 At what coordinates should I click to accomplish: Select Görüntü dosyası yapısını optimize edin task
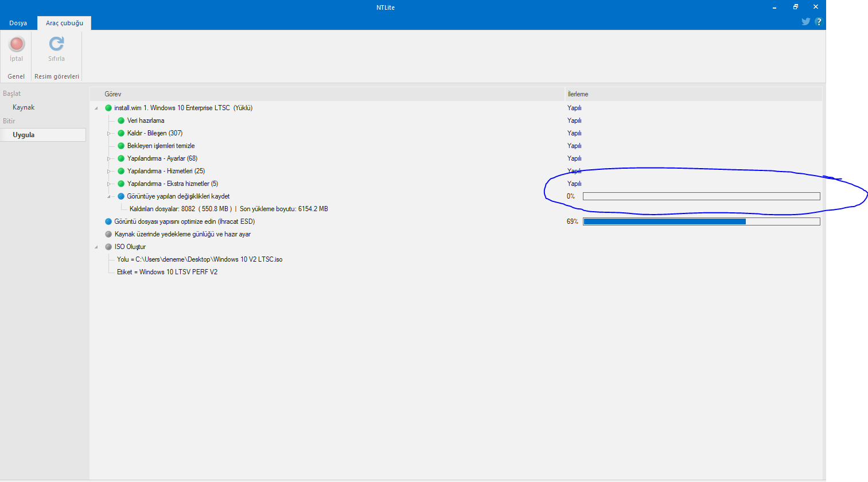(x=184, y=221)
